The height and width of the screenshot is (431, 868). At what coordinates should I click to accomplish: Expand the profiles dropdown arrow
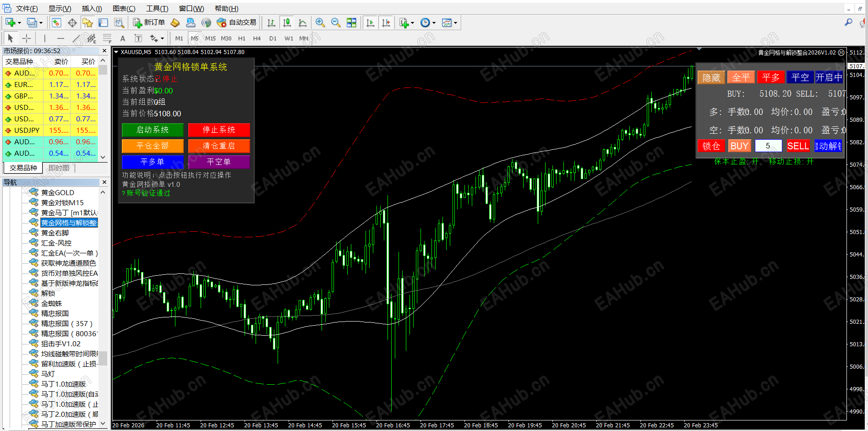point(41,23)
